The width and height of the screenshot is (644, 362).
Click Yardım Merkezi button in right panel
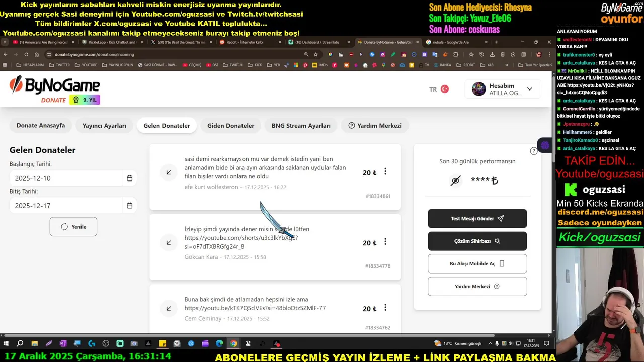click(x=477, y=287)
